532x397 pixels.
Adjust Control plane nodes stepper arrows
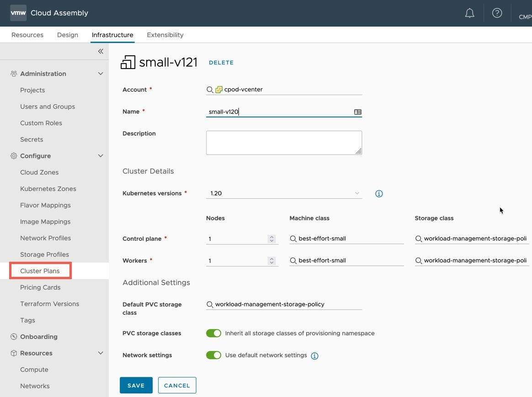point(271,238)
